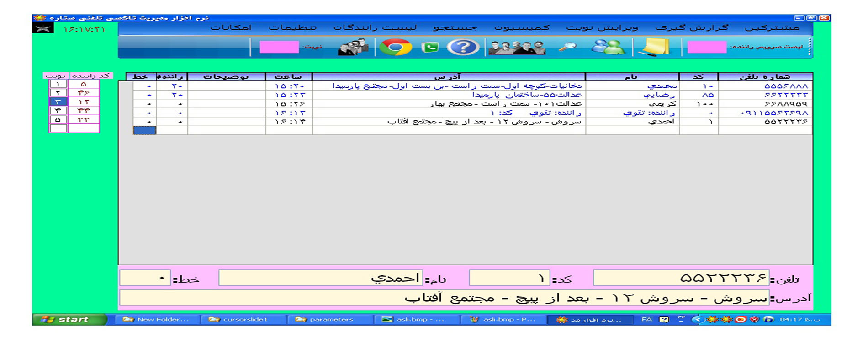Click the wide group photo icon beside help
Screen dimensions: 868x343
click(517, 47)
